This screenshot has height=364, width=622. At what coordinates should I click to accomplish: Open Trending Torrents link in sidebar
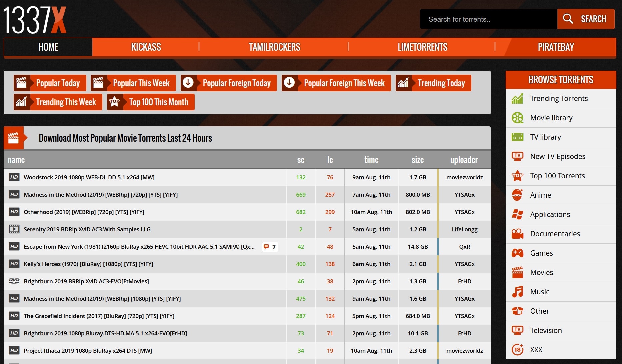[559, 98]
